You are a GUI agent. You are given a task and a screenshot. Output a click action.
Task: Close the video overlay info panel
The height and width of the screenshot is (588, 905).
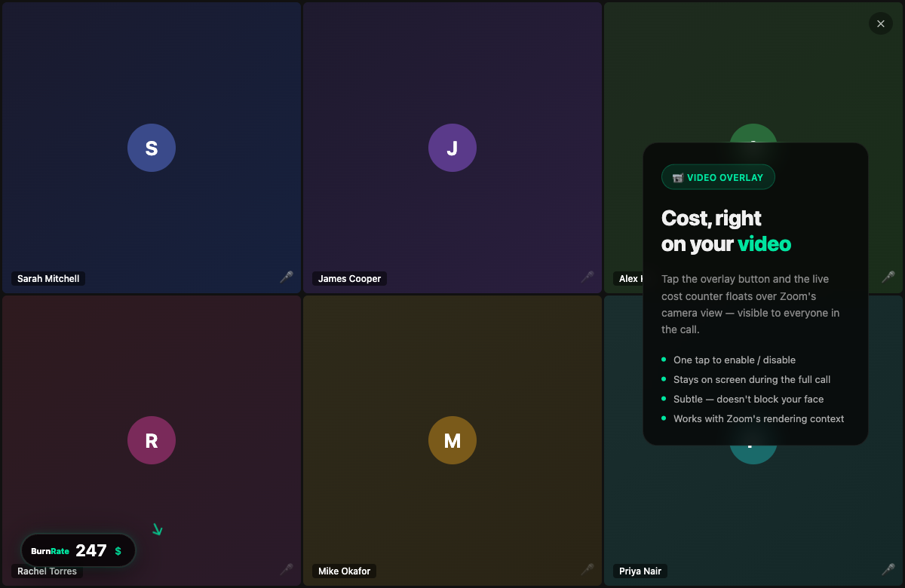click(880, 23)
